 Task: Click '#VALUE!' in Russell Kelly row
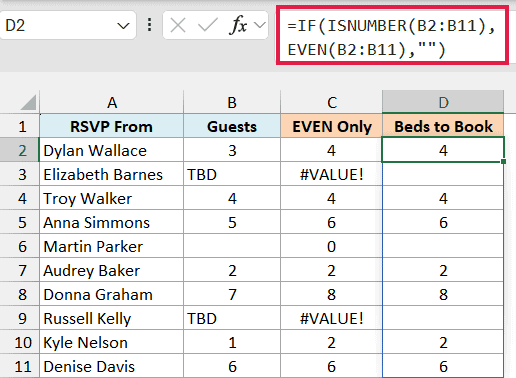tap(332, 318)
